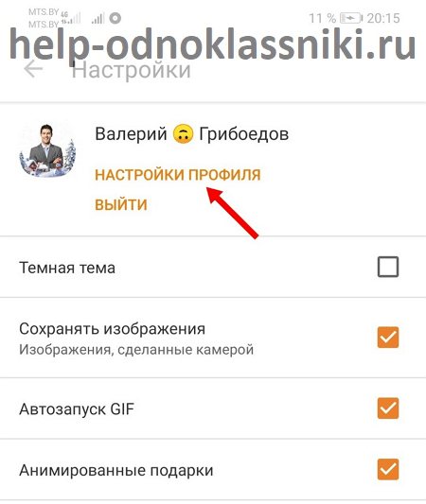Click the emoji in the user name
The image size is (426, 504).
click(183, 134)
